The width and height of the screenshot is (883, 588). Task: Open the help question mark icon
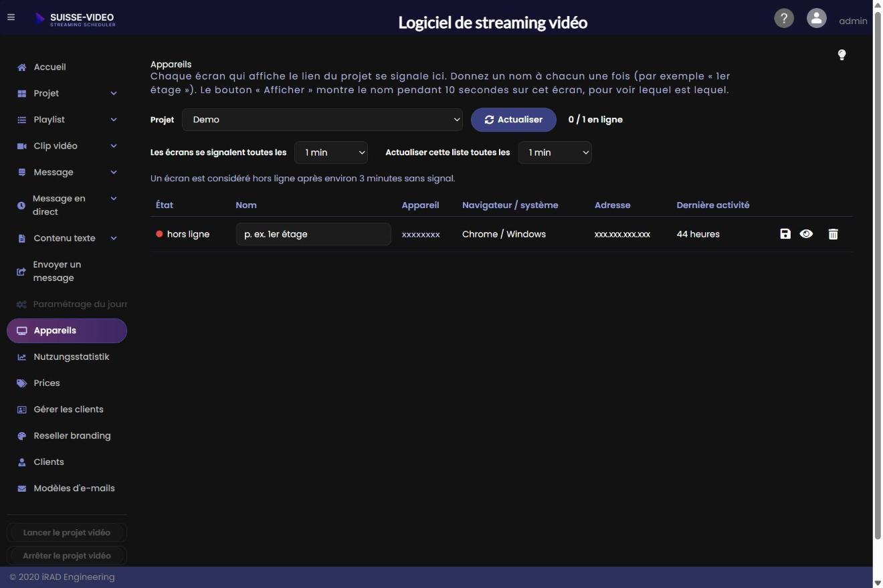tap(784, 18)
